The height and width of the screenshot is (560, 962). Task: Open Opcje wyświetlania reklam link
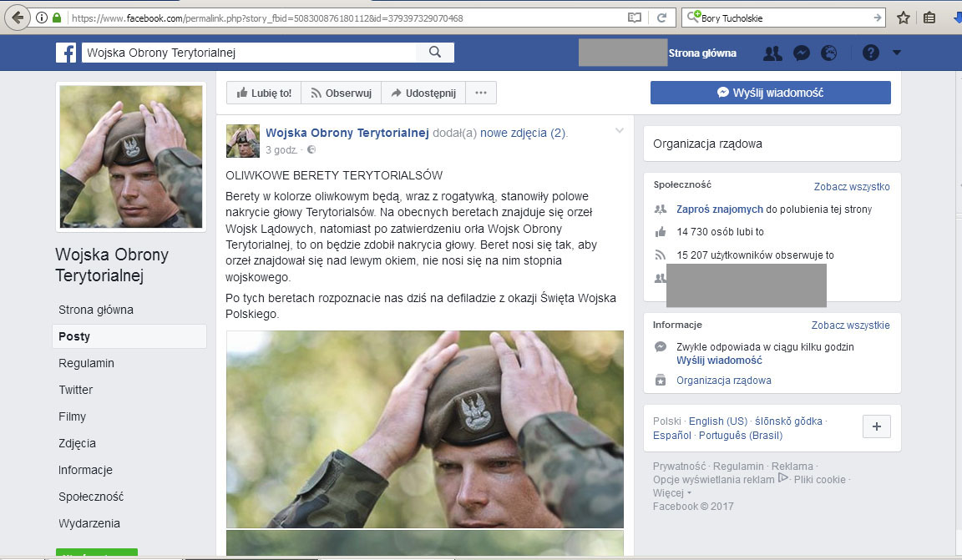coord(713,480)
